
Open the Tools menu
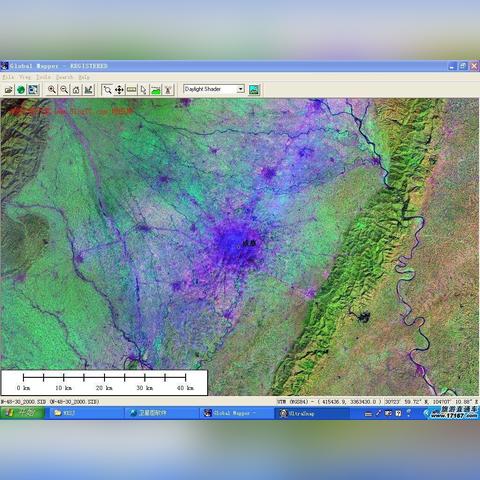coord(44,77)
